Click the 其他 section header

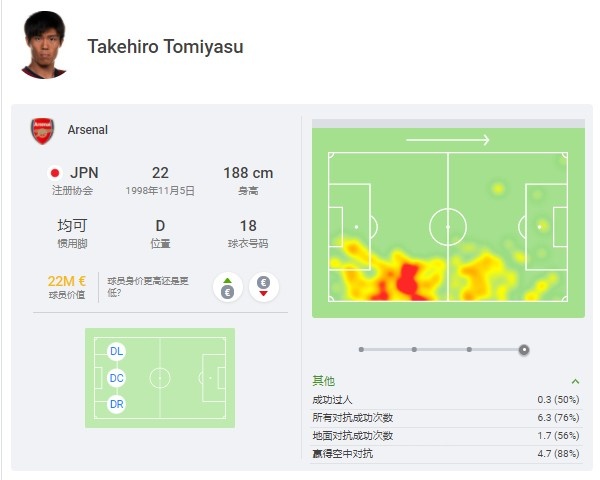323,381
